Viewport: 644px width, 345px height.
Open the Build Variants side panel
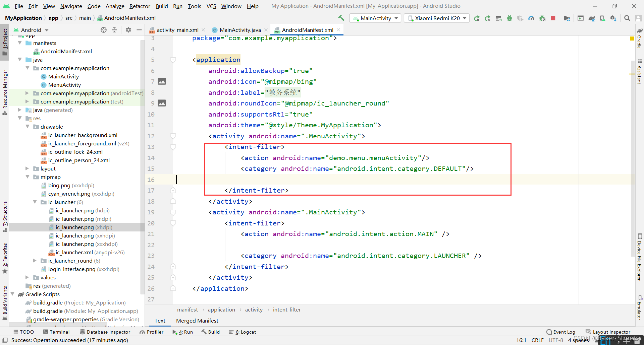pyautogui.click(x=5, y=303)
